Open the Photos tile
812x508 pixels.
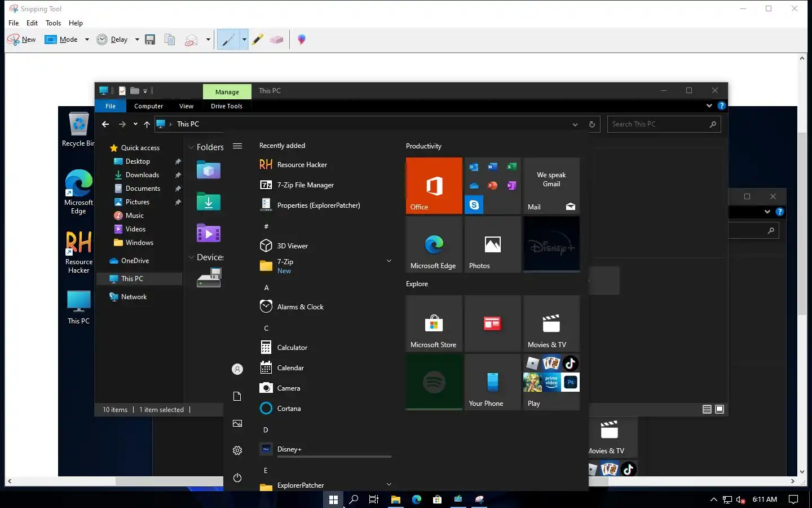pyautogui.click(x=493, y=244)
